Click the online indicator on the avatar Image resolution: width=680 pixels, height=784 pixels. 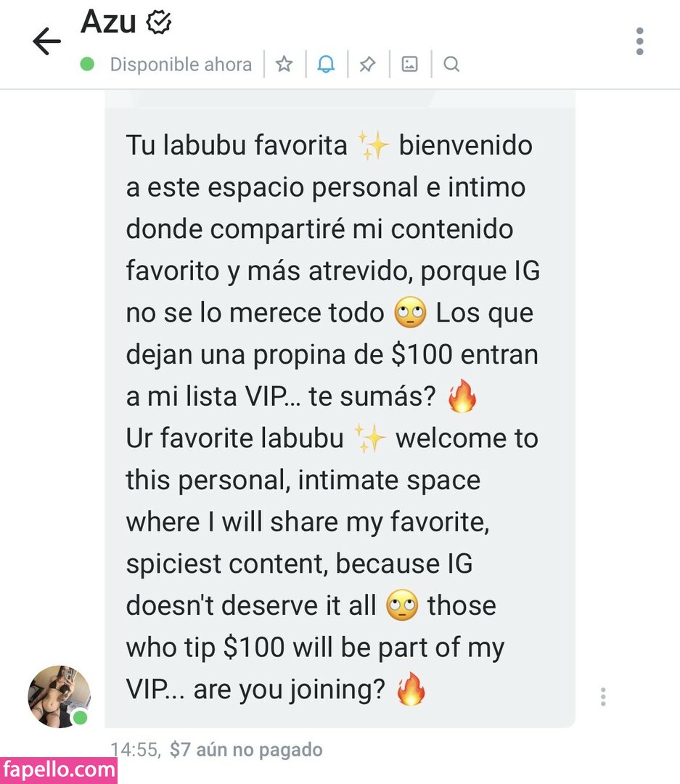[x=80, y=717]
